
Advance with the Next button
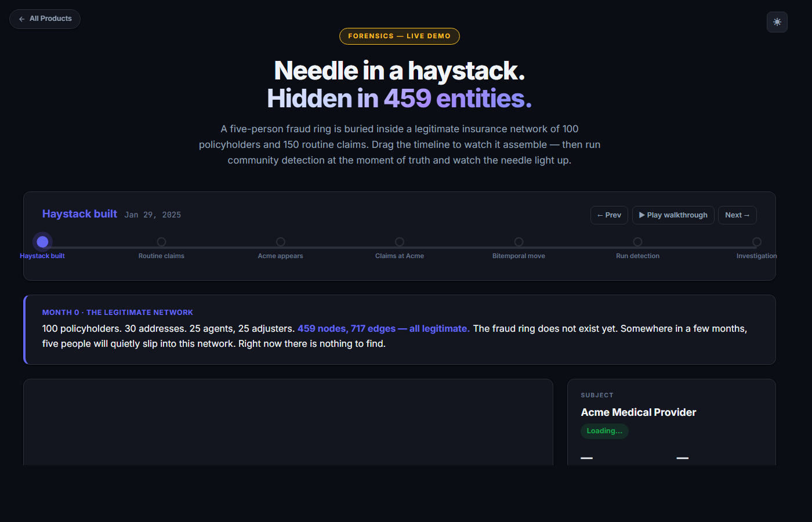(737, 215)
